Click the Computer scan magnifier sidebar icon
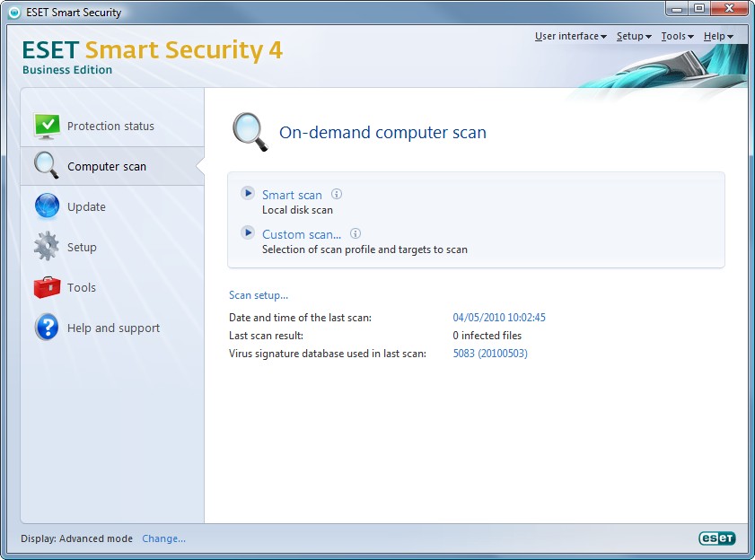Image resolution: width=755 pixels, height=560 pixels. (x=46, y=166)
